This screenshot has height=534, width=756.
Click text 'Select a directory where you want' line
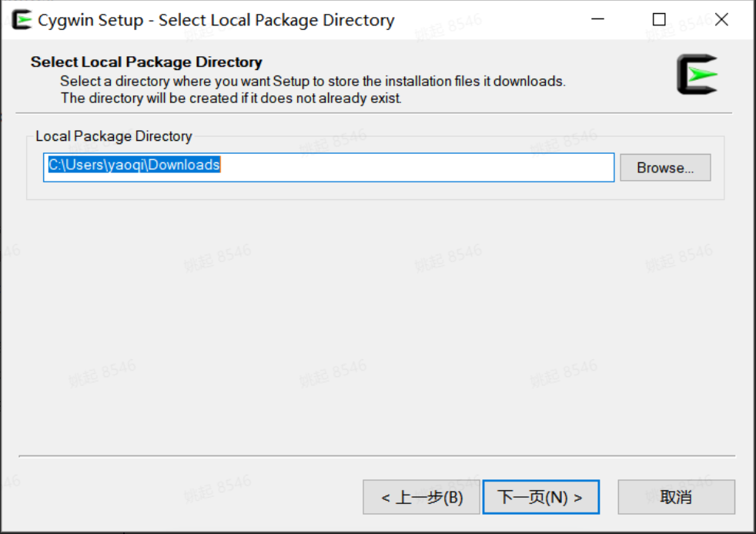tap(313, 81)
